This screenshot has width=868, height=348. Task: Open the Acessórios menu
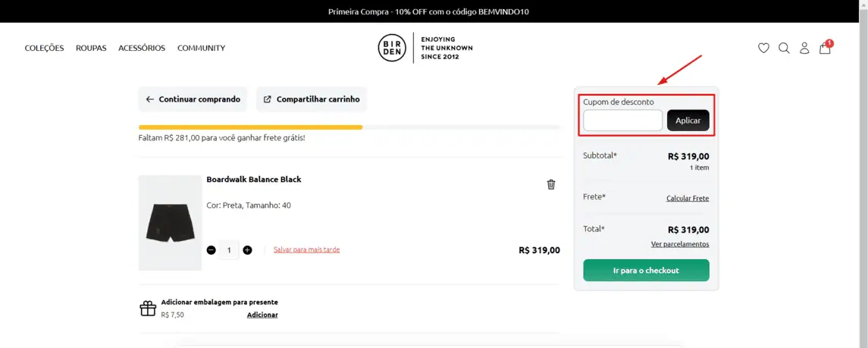point(142,48)
